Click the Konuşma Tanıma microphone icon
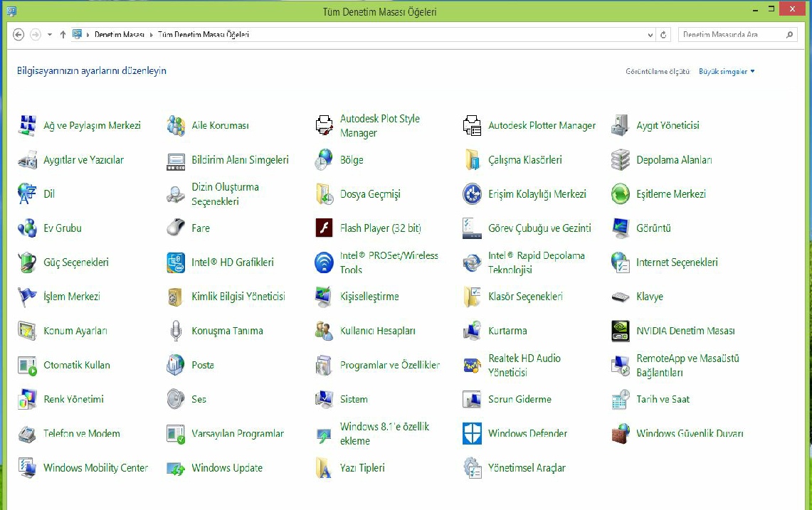This screenshot has width=812, height=510. pos(176,331)
